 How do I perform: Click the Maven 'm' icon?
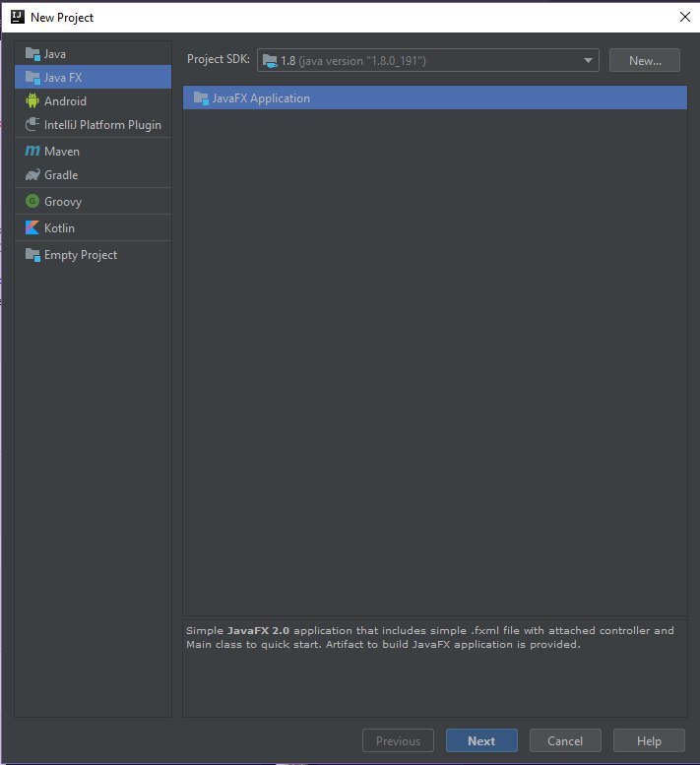pyautogui.click(x=32, y=152)
